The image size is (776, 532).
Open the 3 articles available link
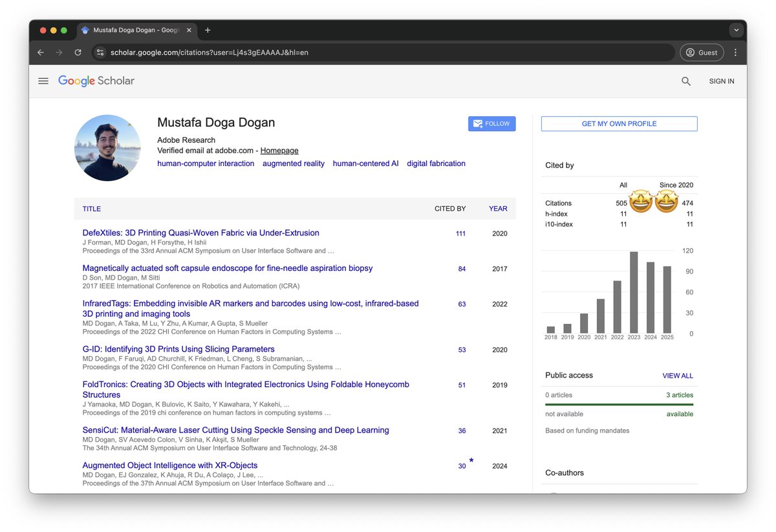coord(680,395)
